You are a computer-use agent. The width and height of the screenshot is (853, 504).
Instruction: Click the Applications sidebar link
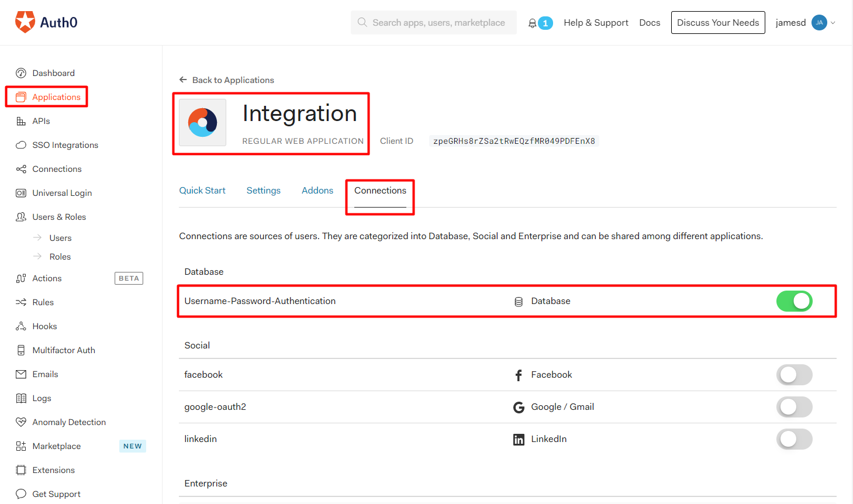pos(57,97)
